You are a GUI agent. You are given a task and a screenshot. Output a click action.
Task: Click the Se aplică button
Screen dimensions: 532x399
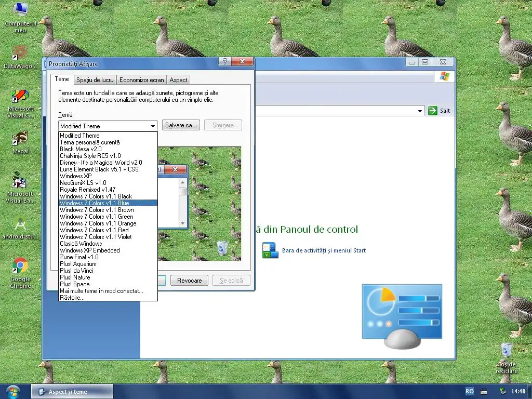pos(231,281)
